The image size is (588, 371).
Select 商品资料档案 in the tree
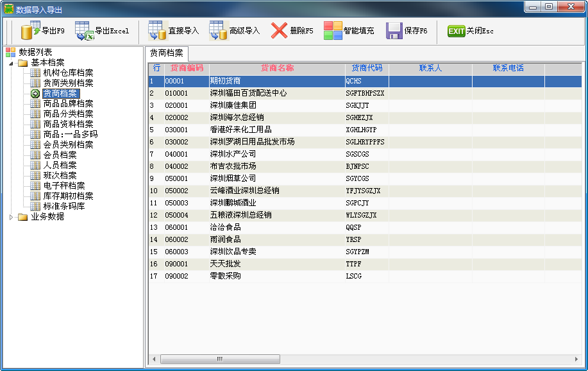coord(68,124)
